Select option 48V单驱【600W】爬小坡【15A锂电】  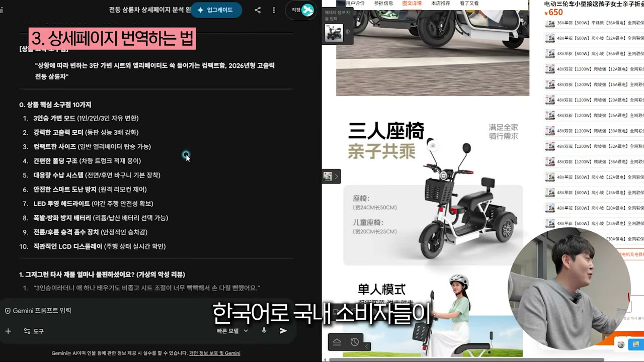pyautogui.click(x=594, y=193)
